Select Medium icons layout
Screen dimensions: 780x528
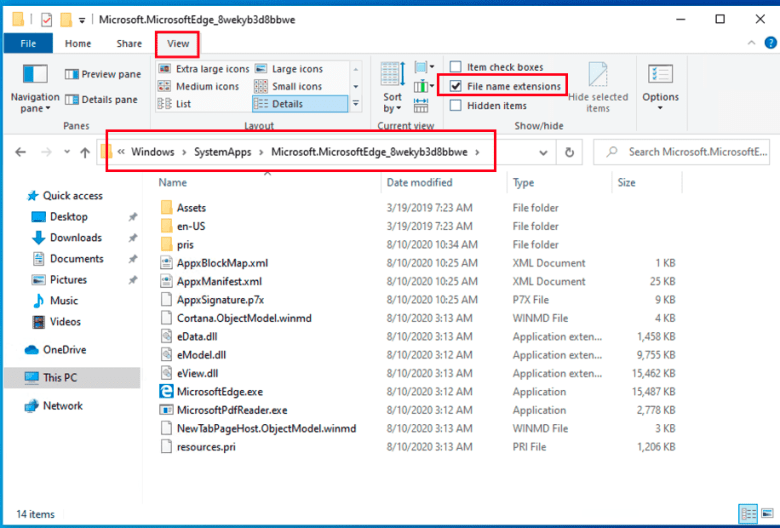[198, 86]
